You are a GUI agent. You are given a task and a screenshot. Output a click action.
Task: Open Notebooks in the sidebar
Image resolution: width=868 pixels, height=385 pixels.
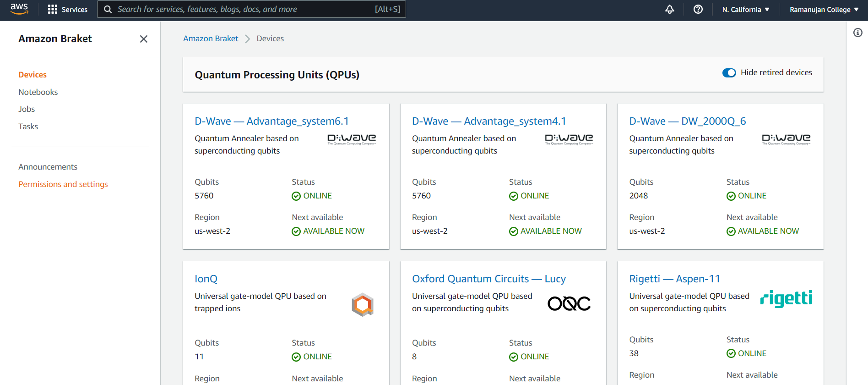coord(38,92)
